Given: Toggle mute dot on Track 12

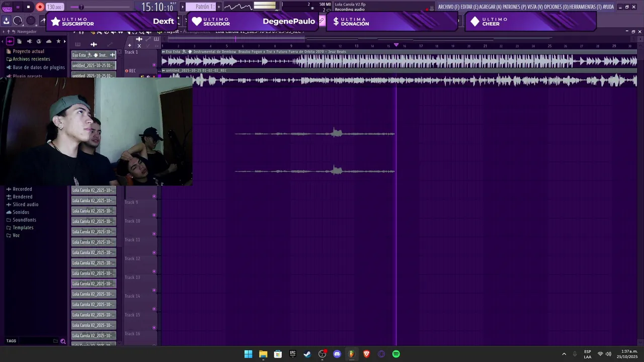Looking at the screenshot, I should click(154, 271).
